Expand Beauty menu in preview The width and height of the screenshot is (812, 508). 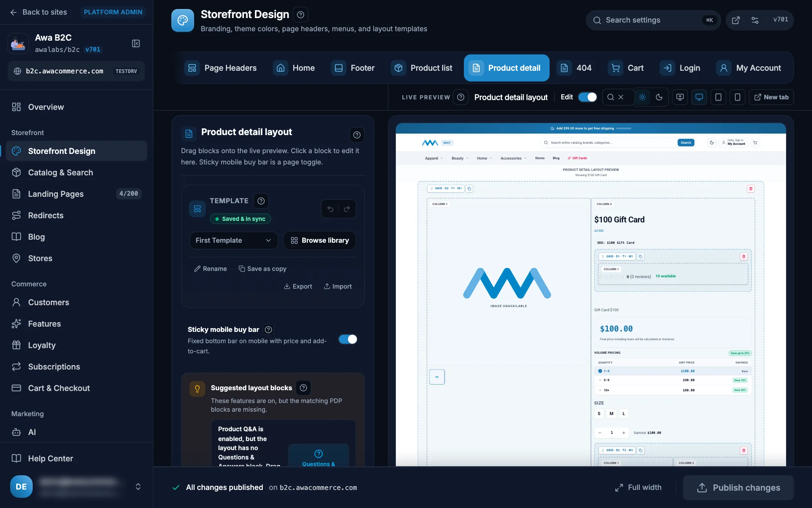[460, 158]
